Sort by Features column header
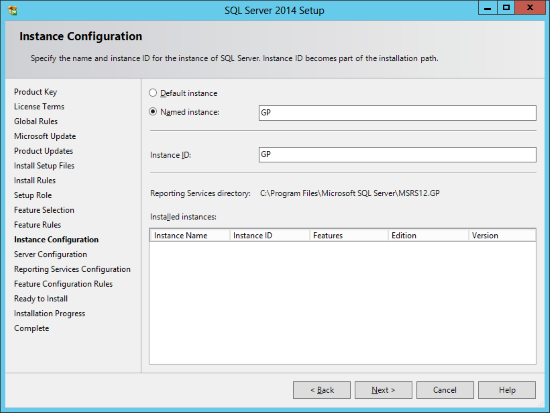The image size is (550, 413). pos(349,235)
